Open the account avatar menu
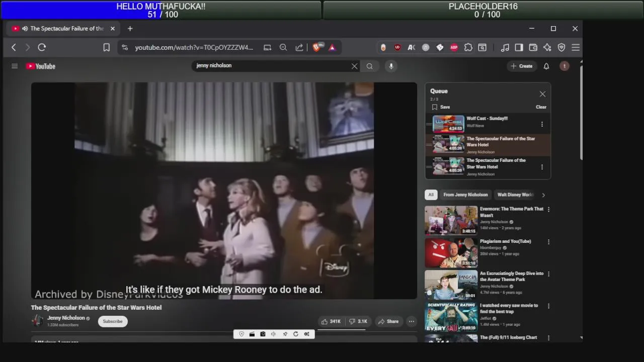 click(565, 66)
